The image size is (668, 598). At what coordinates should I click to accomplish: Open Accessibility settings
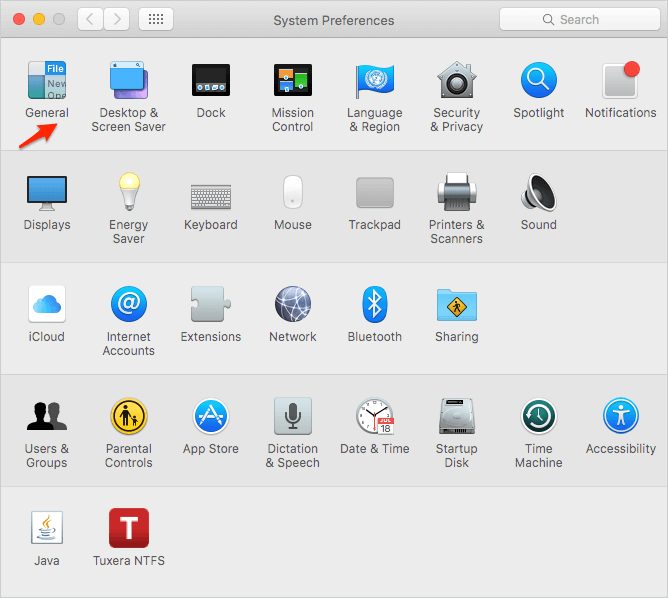(x=621, y=416)
